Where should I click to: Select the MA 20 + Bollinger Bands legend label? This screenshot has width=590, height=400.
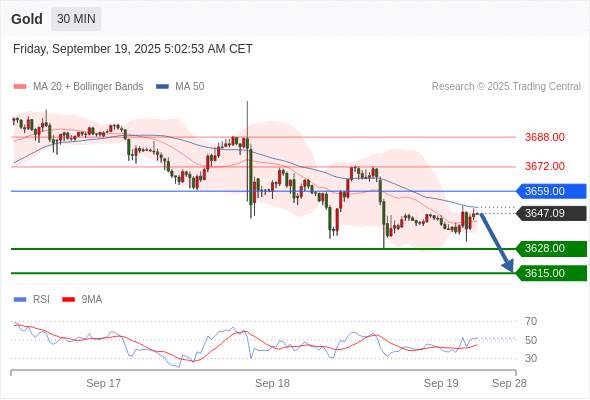click(88, 87)
